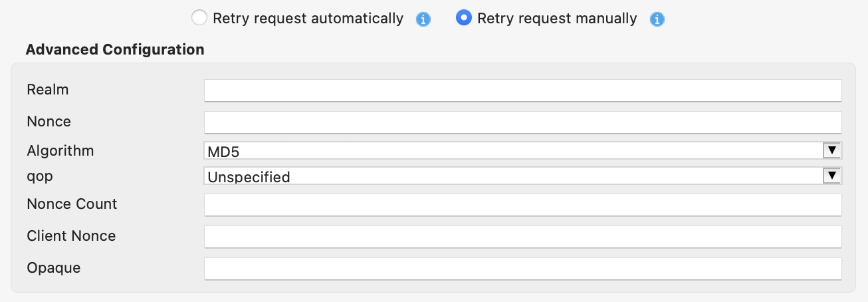Select Retry request automatically radio button

coord(199,19)
